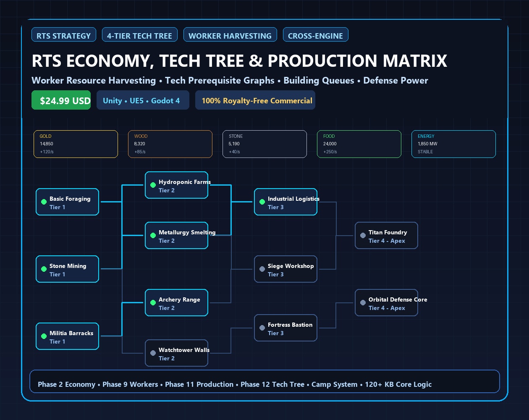Click the 100% Royalty-Free Commercial badge
529x420 pixels.
pos(255,100)
